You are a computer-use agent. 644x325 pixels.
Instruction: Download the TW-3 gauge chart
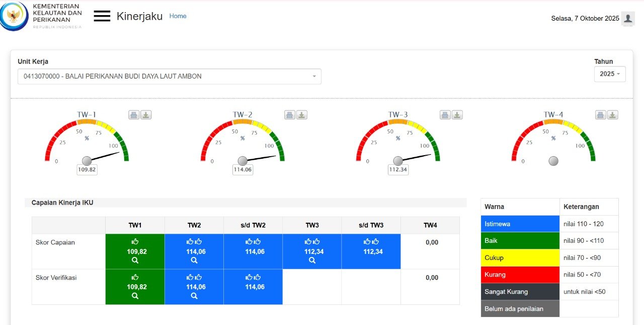click(x=457, y=115)
